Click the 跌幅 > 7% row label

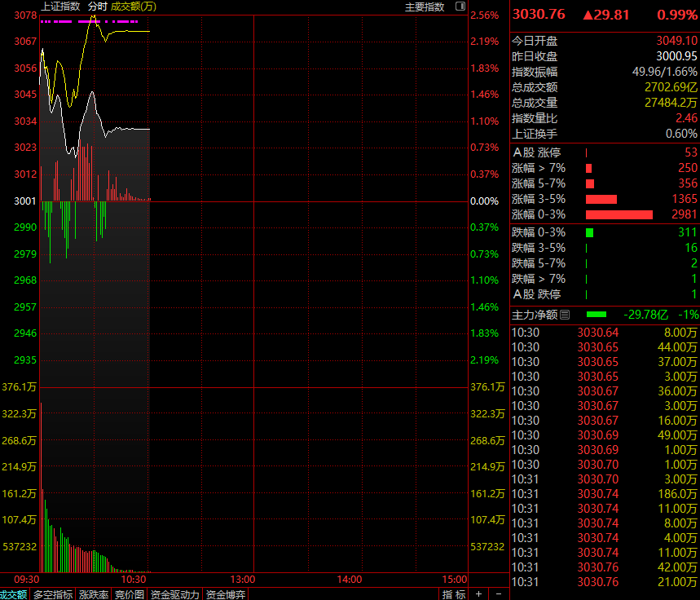(x=539, y=280)
